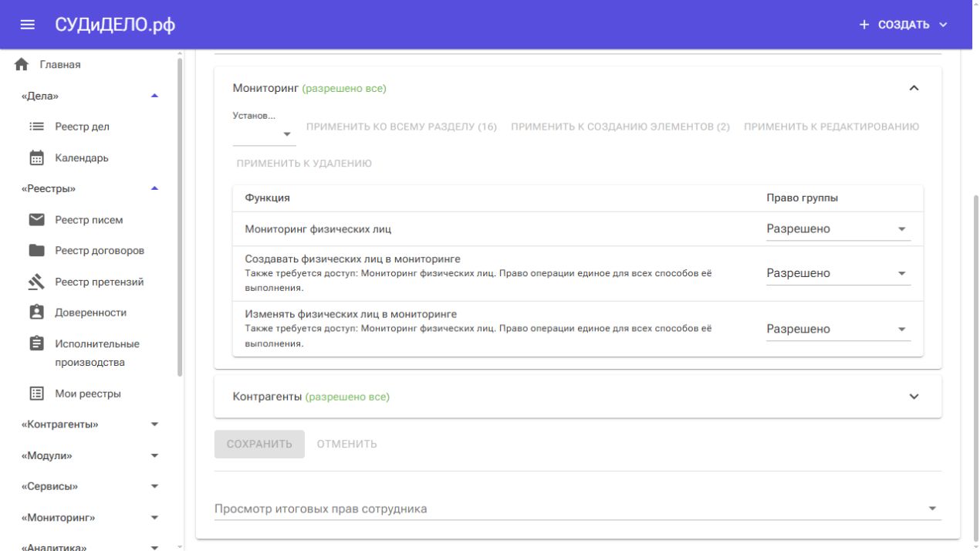Open the hamburger navigation menu

point(27,25)
